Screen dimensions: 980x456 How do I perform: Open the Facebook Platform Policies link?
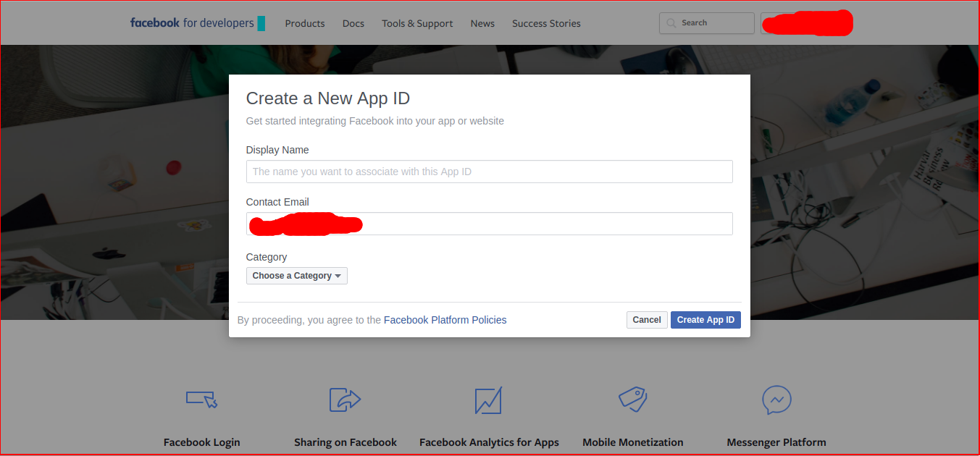pyautogui.click(x=445, y=320)
